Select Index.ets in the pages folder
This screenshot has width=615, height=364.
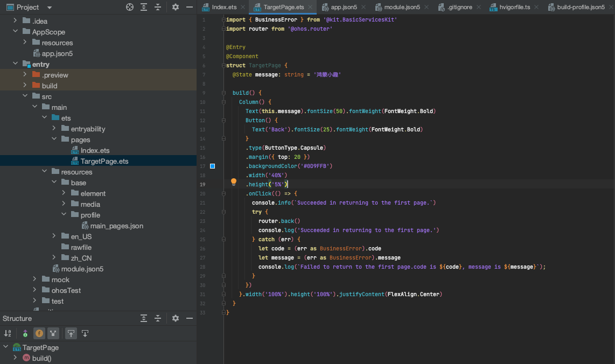tap(95, 150)
